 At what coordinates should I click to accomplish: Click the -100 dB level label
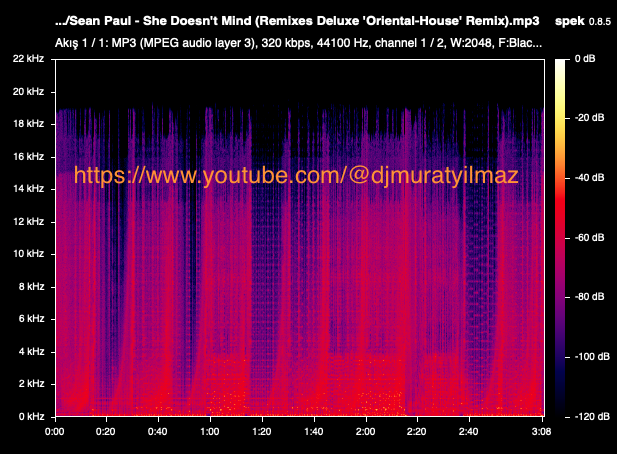(592, 357)
